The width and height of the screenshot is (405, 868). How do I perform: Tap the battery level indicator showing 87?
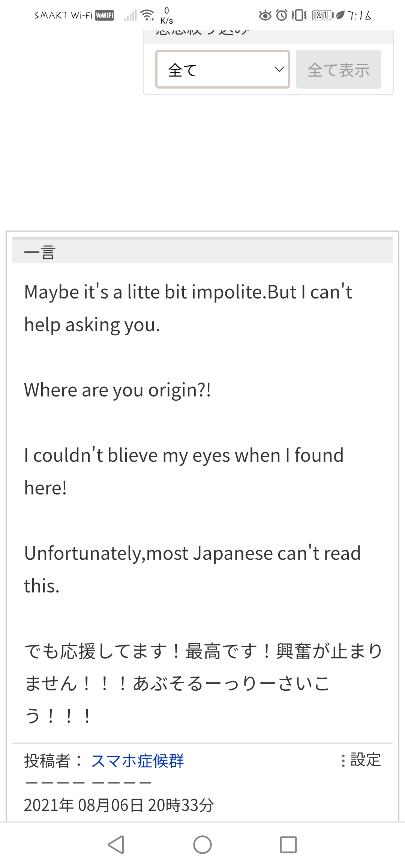321,15
